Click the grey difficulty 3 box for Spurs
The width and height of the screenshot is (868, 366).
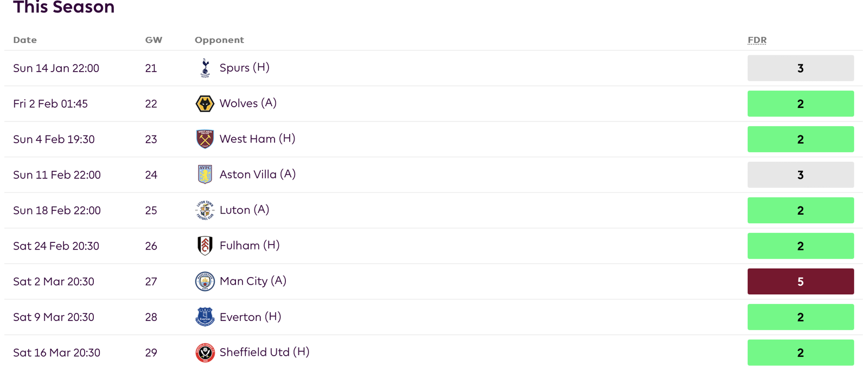[x=800, y=68]
